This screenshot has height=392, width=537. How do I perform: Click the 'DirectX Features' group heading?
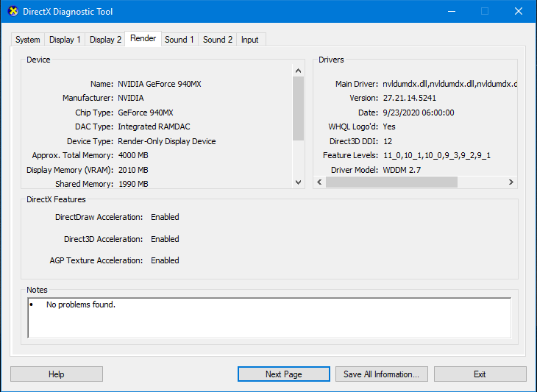[x=56, y=199]
